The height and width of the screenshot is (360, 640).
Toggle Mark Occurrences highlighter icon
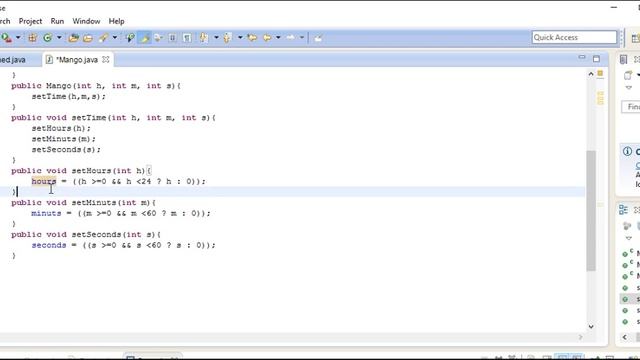(144, 38)
